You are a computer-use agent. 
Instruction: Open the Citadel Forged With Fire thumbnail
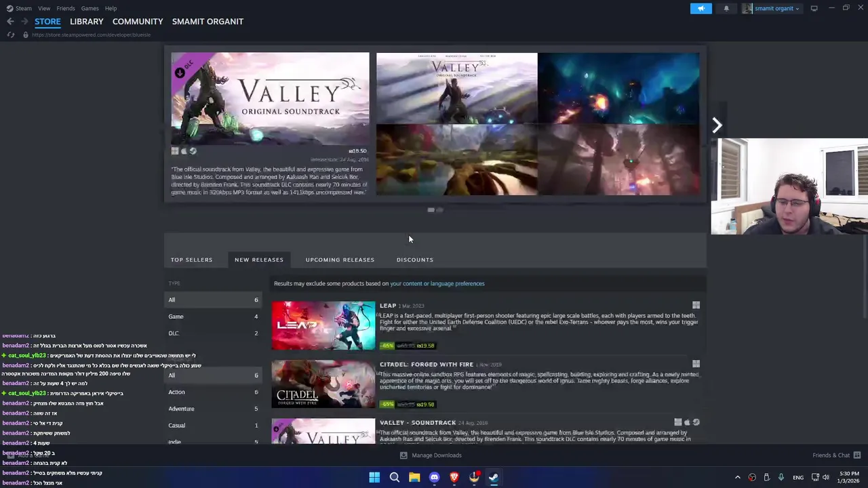click(x=323, y=384)
